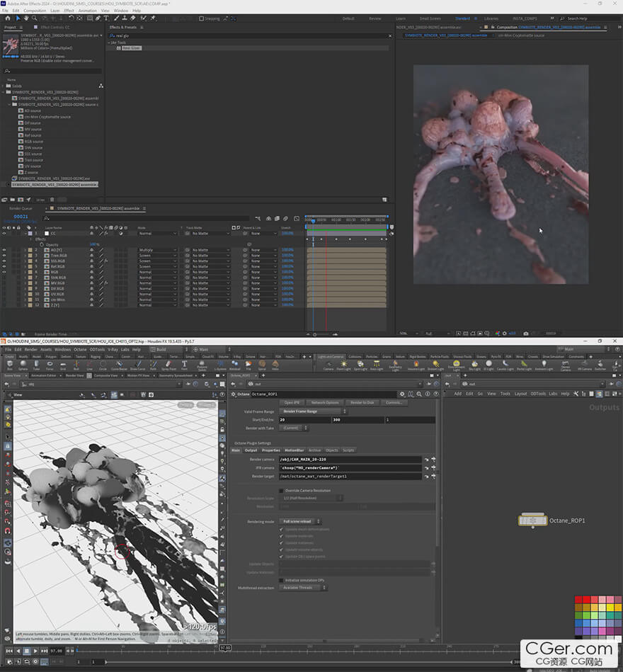The width and height of the screenshot is (623, 672).
Task: Select the Rotation tool in After Effects toolbar
Action: (71, 18)
